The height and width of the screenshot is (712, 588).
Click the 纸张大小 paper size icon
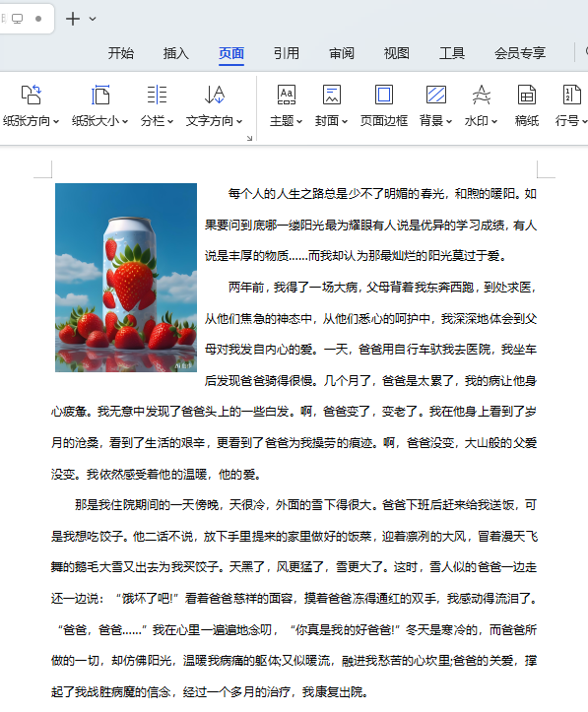[x=100, y=95]
